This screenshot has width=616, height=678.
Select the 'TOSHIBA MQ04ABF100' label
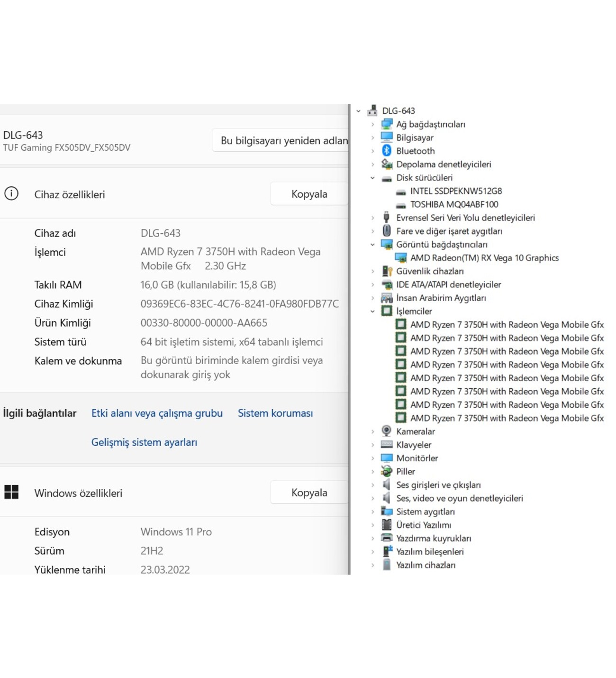tap(454, 204)
